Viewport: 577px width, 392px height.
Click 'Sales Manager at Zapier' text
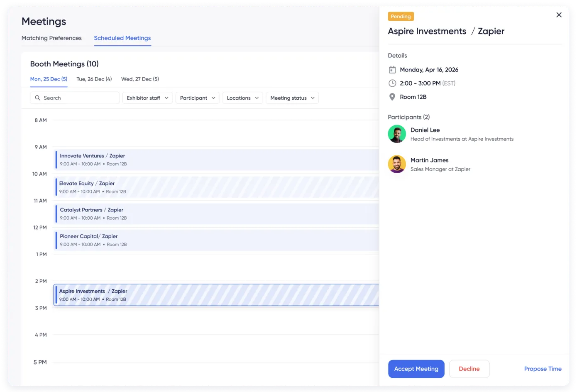pos(440,169)
